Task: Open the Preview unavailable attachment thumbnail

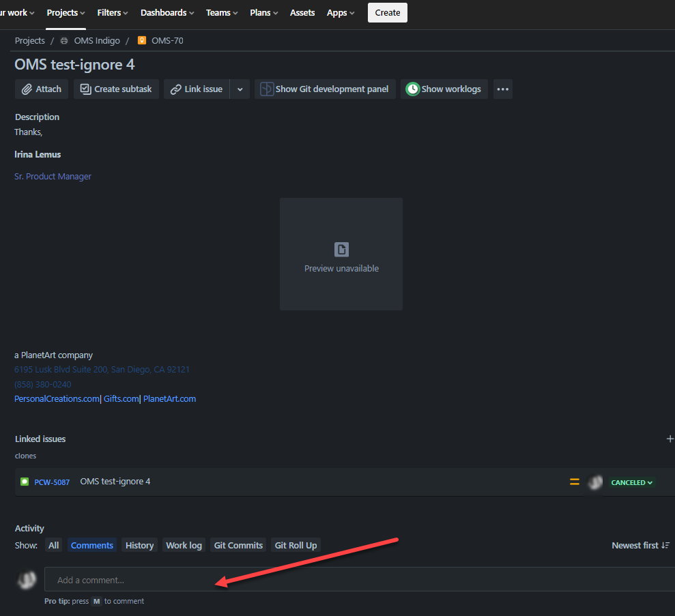Action: 341,254
